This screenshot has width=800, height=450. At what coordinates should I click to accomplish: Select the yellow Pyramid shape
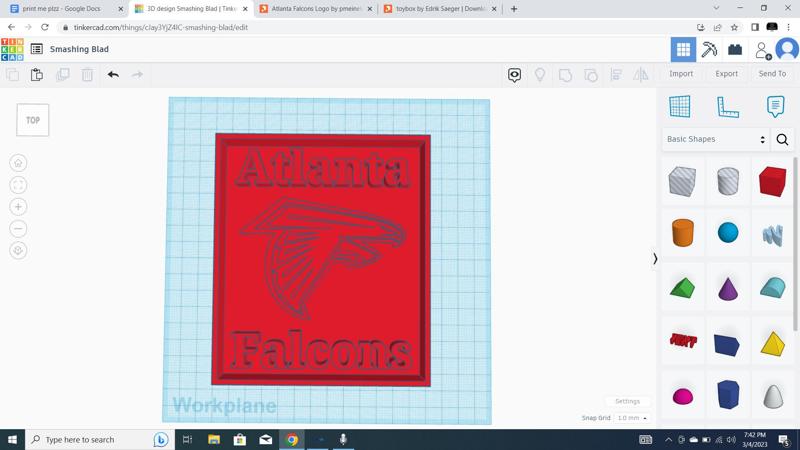click(772, 343)
